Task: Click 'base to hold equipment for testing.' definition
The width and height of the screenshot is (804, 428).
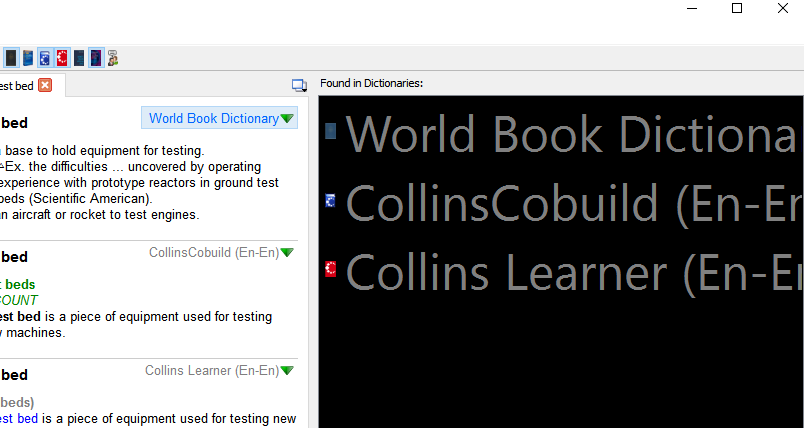Action: point(105,151)
